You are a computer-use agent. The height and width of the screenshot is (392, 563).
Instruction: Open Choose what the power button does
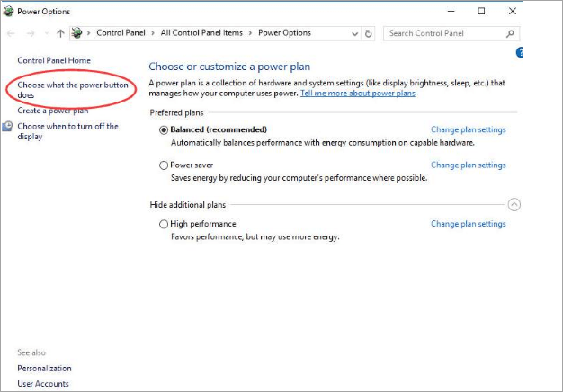pyautogui.click(x=72, y=89)
